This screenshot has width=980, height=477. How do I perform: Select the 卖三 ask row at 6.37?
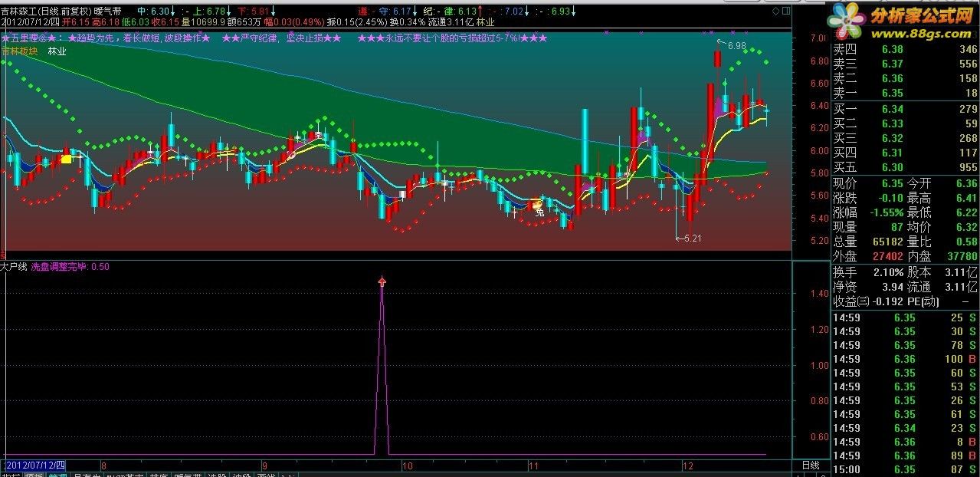[906, 64]
